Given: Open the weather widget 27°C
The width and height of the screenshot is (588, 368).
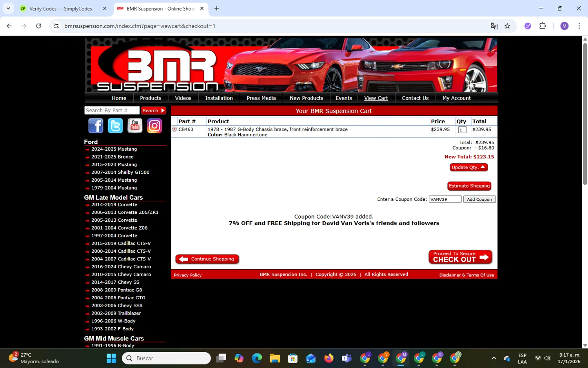Looking at the screenshot, I should click(x=34, y=358).
